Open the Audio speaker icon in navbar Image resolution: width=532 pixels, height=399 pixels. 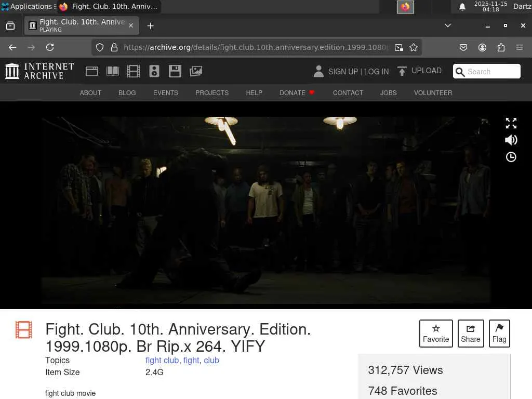pos(154,71)
